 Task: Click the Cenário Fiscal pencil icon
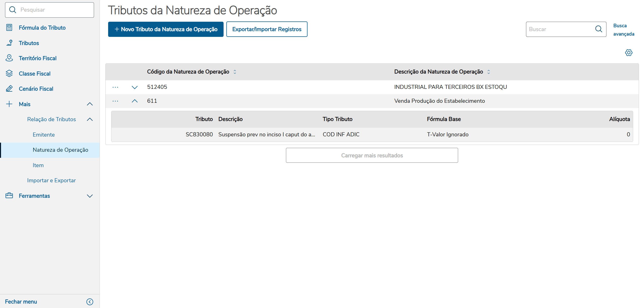pyautogui.click(x=9, y=89)
